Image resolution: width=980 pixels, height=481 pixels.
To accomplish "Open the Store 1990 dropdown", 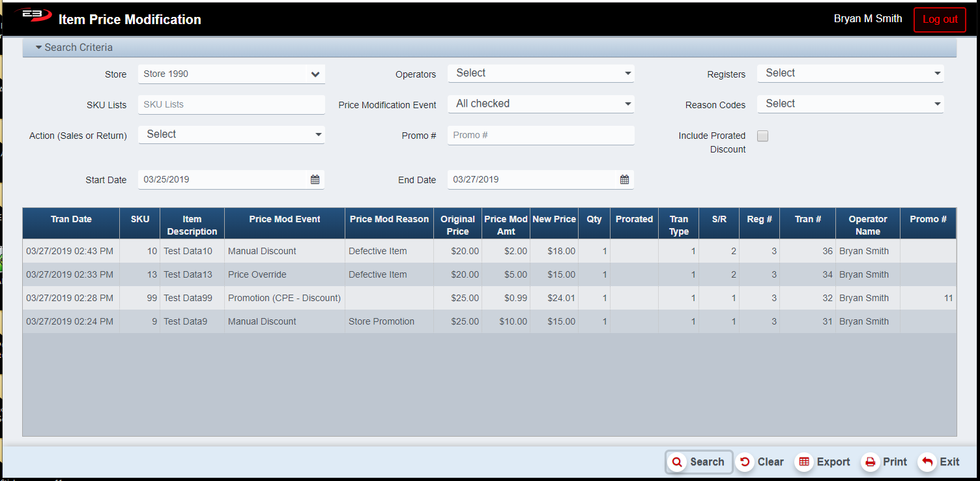I will tap(231, 74).
